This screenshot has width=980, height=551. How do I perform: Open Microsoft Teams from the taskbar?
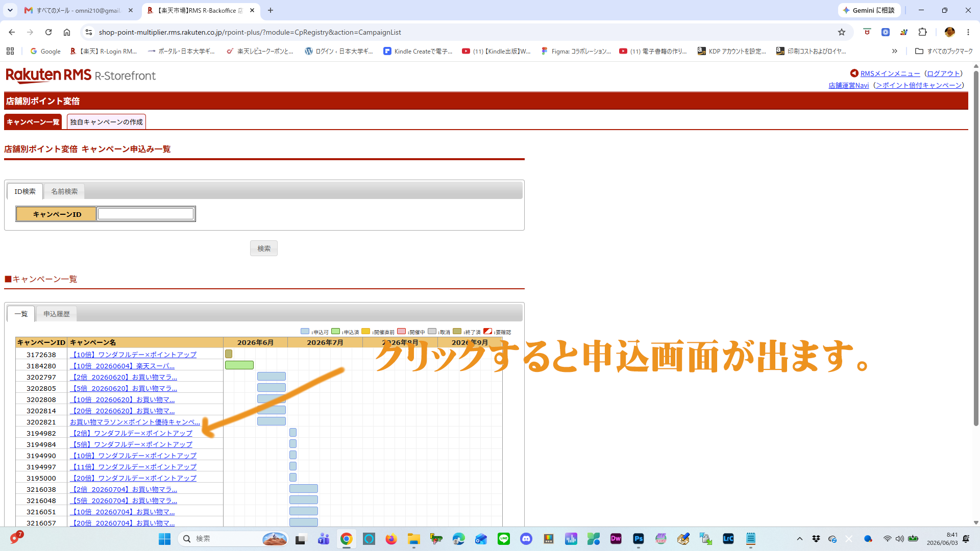pyautogui.click(x=324, y=539)
